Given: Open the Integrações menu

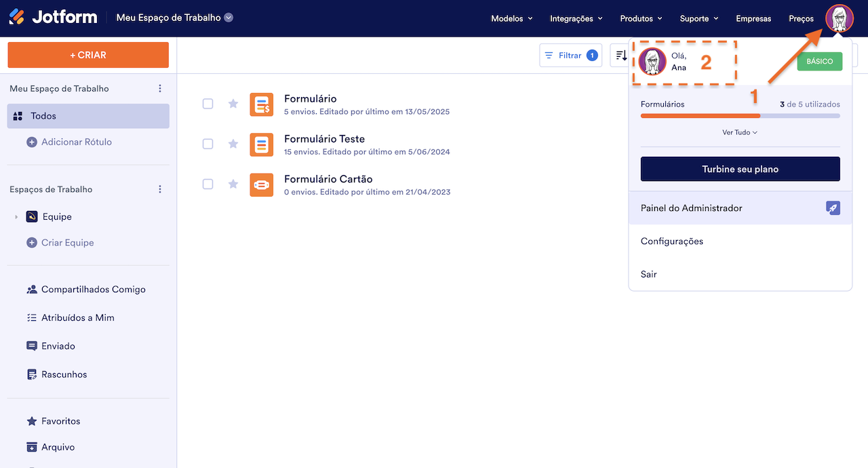Looking at the screenshot, I should coord(576,18).
